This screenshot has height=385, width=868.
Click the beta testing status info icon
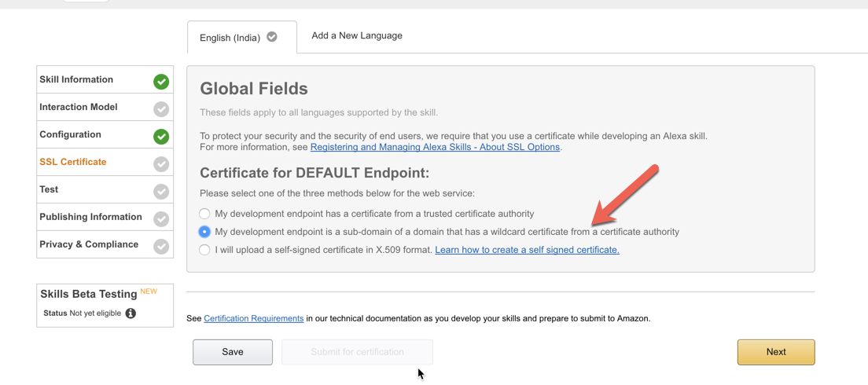(x=131, y=313)
